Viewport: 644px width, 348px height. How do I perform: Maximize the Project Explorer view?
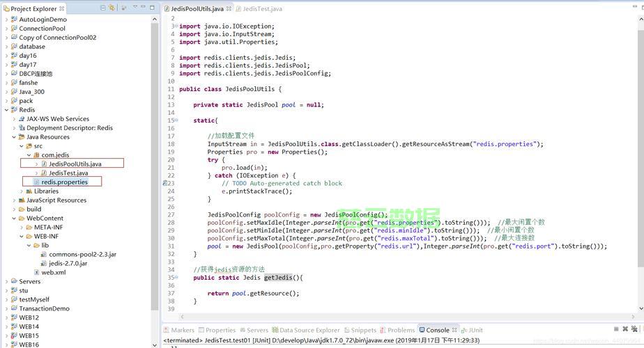pos(152,8)
